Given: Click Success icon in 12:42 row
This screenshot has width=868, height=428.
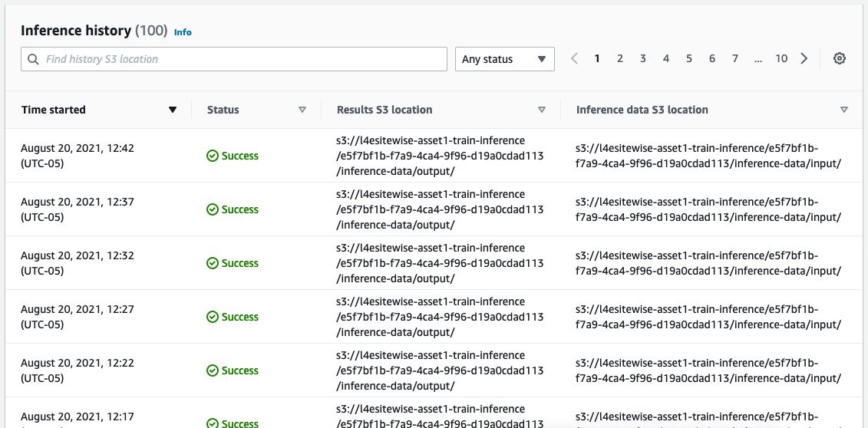Looking at the screenshot, I should pyautogui.click(x=213, y=156).
